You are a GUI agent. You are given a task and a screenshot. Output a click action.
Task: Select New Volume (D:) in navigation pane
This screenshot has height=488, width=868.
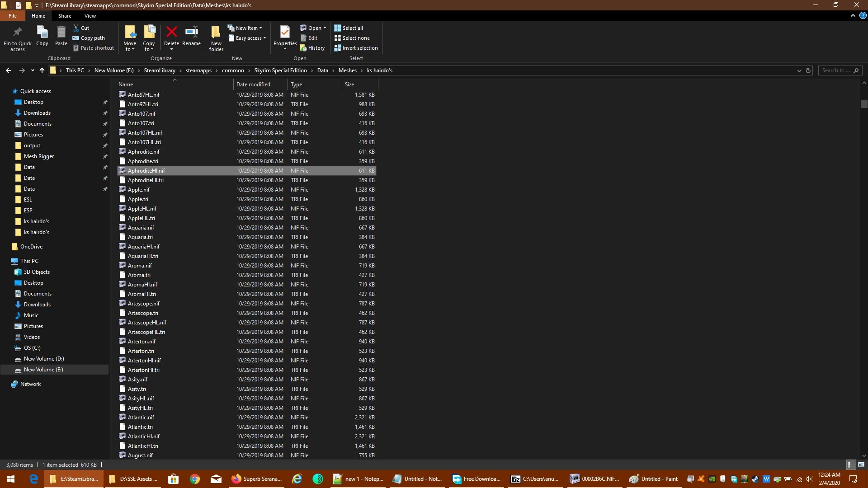(x=44, y=359)
